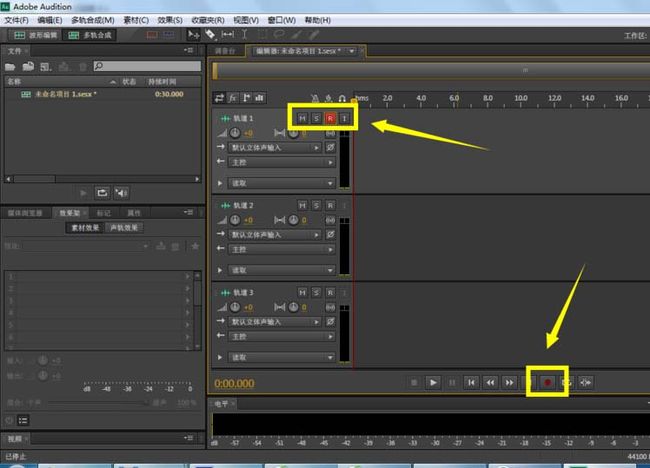
Task: Expand track 3 automation read dropdown
Action: coord(281,357)
